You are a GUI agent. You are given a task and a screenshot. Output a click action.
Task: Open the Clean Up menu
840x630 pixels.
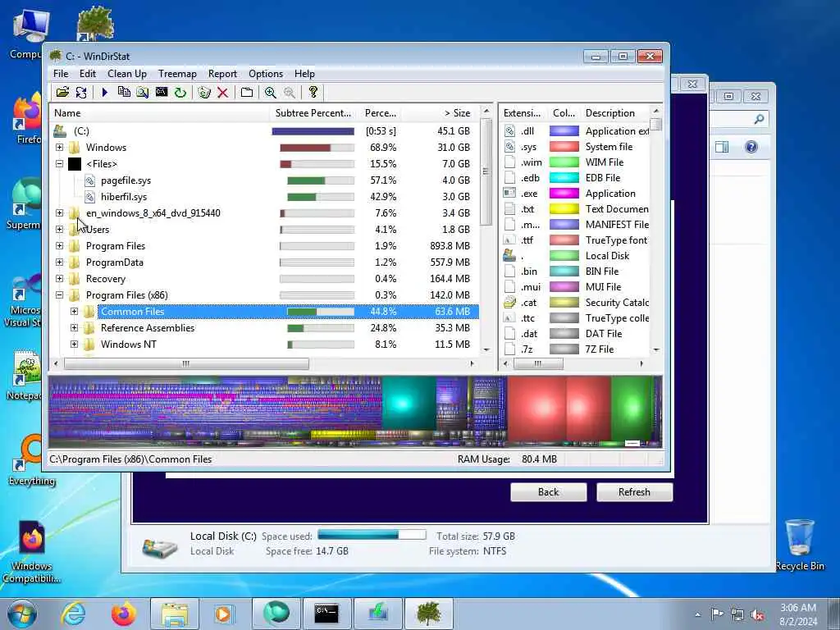(127, 74)
